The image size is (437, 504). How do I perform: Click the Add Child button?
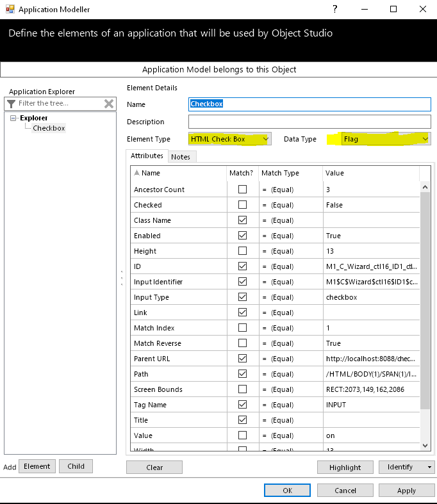[76, 466]
